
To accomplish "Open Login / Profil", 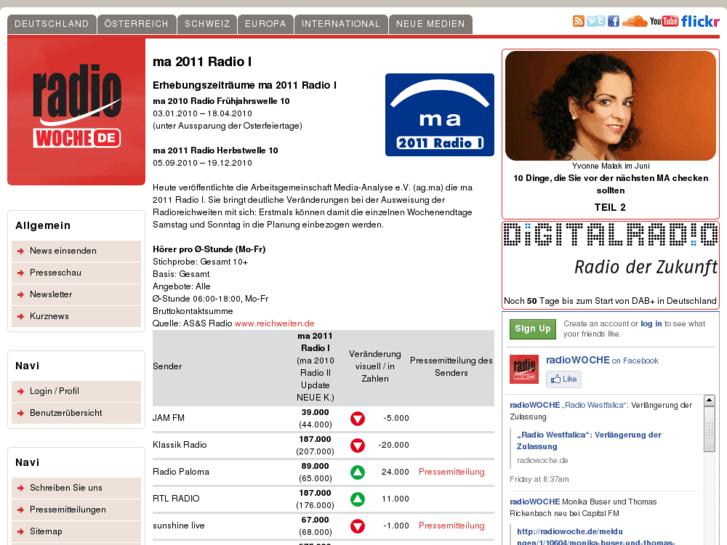I will (x=77, y=391).
